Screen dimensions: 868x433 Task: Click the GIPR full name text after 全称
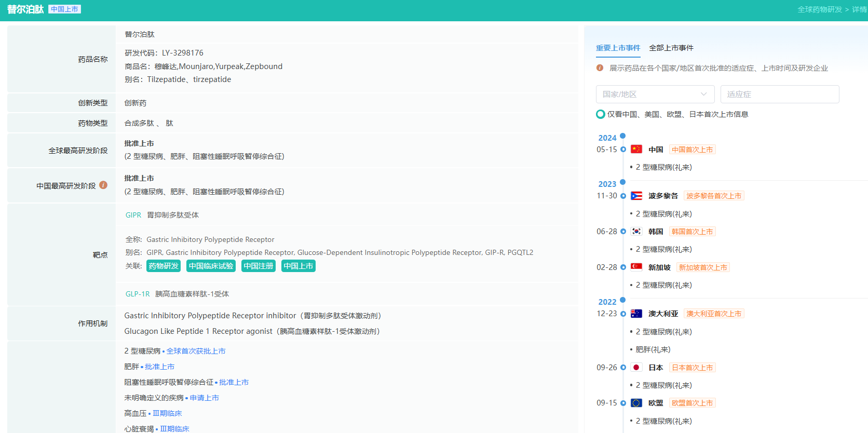pyautogui.click(x=210, y=239)
